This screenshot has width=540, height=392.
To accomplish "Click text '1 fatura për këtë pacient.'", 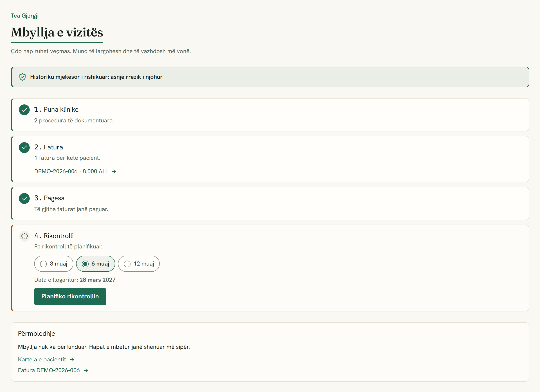I will pyautogui.click(x=67, y=158).
